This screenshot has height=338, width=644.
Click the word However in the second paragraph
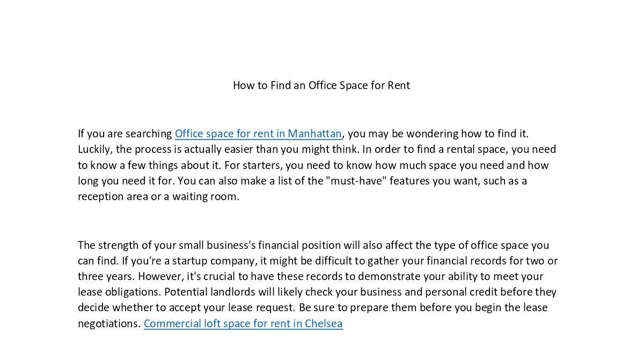tap(160, 276)
